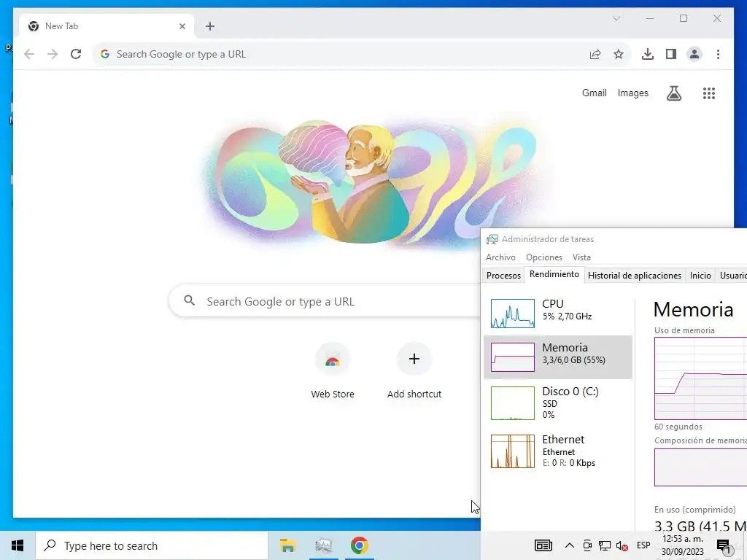Open Vista menu in Task Manager
Viewport: 747px width, 560px height.
581,257
